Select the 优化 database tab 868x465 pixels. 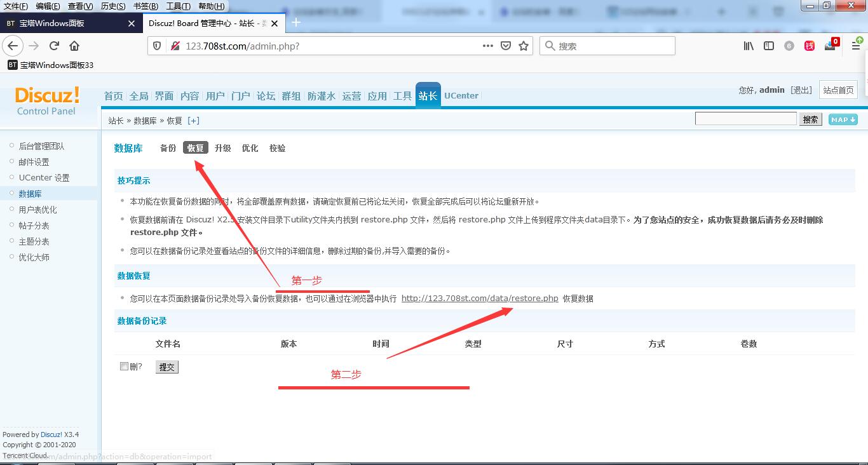[250, 148]
